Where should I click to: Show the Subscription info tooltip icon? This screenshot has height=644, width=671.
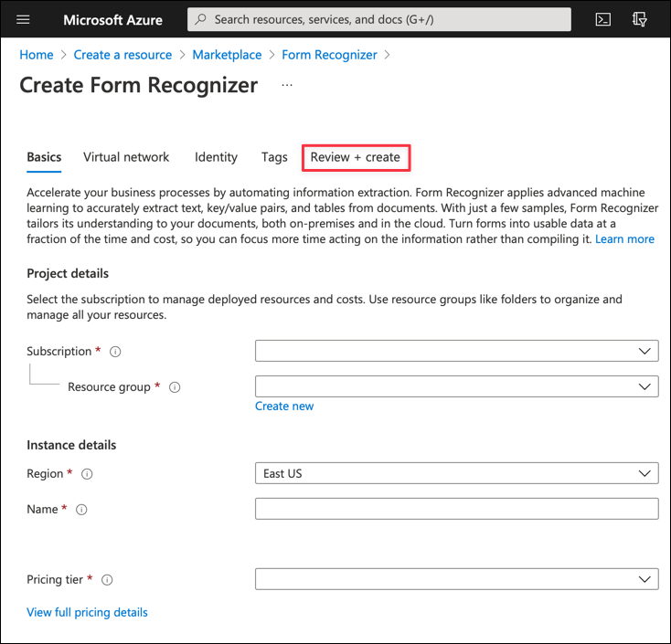point(115,352)
